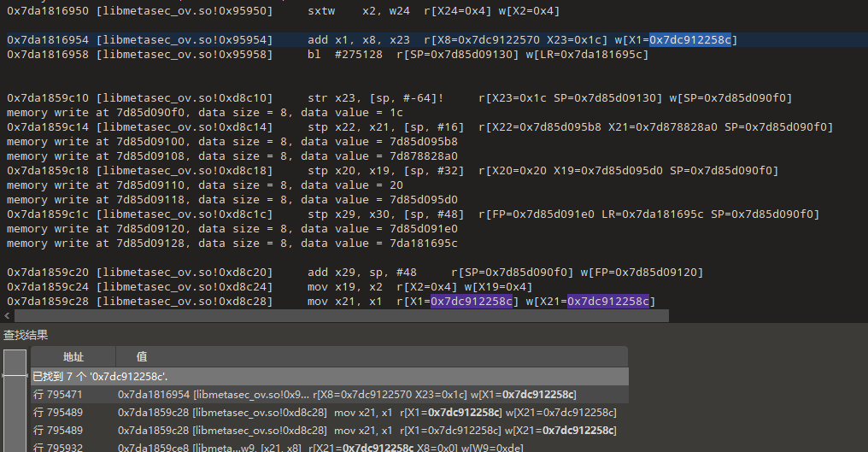
Task: Click the horizontal scrollbar left arrow
Action: pyautogui.click(x=7, y=316)
